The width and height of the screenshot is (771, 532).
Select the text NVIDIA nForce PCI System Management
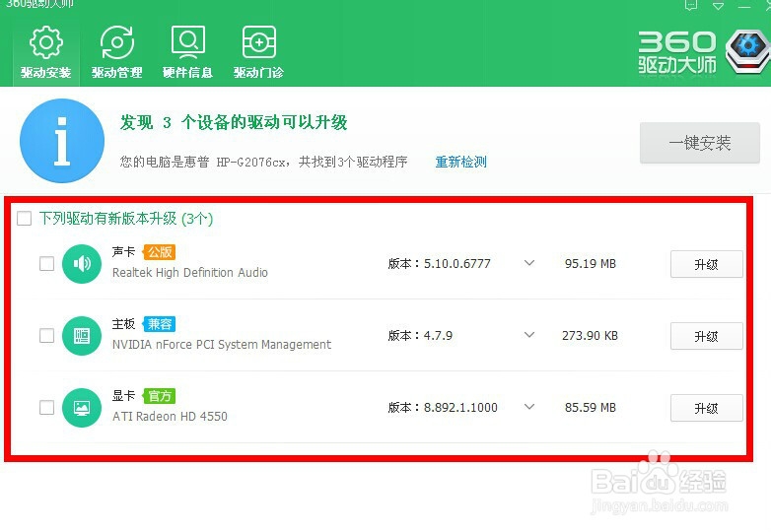click(x=222, y=345)
